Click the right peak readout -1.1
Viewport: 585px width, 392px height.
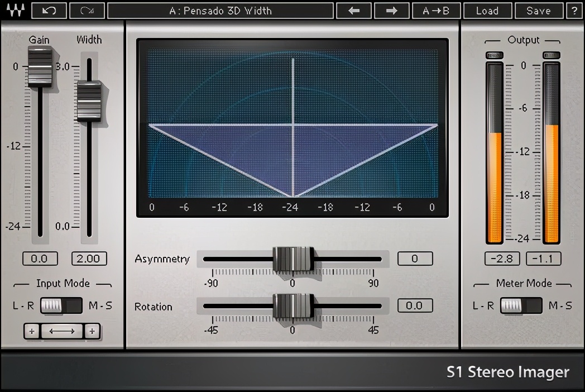pos(543,259)
